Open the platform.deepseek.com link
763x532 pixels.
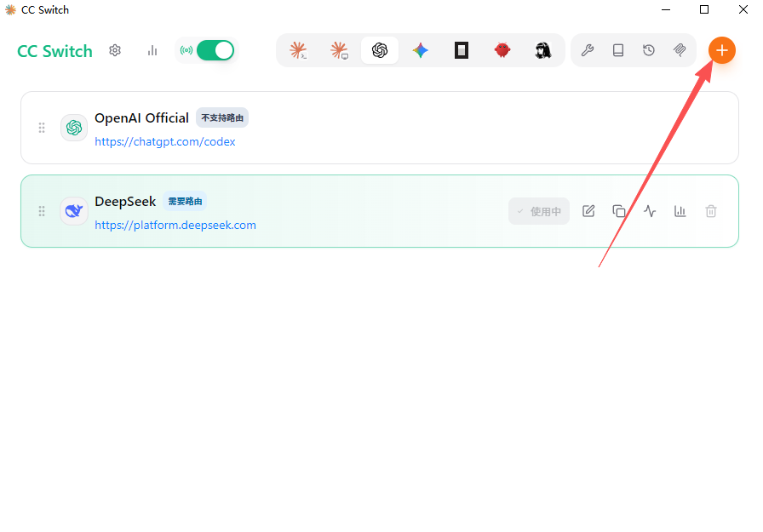pos(175,226)
